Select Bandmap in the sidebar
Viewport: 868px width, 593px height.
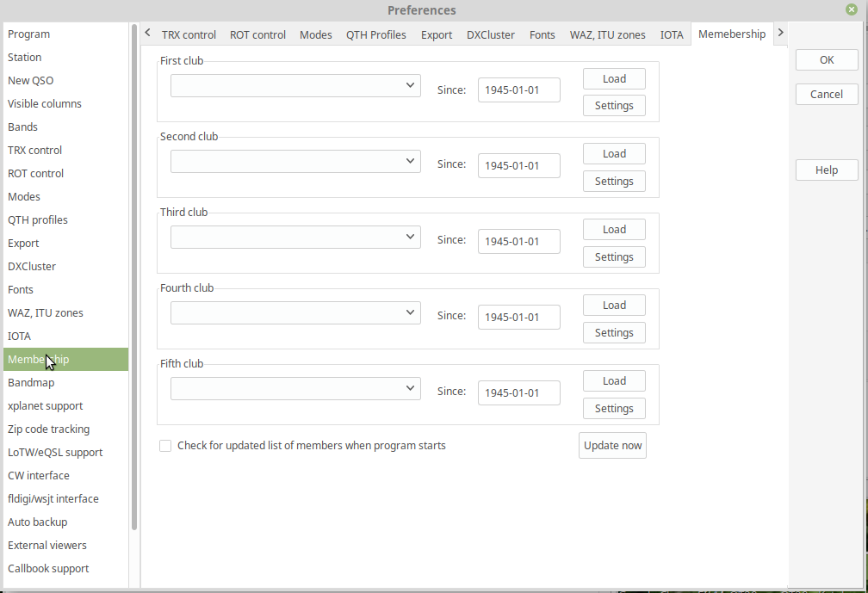(x=65, y=382)
